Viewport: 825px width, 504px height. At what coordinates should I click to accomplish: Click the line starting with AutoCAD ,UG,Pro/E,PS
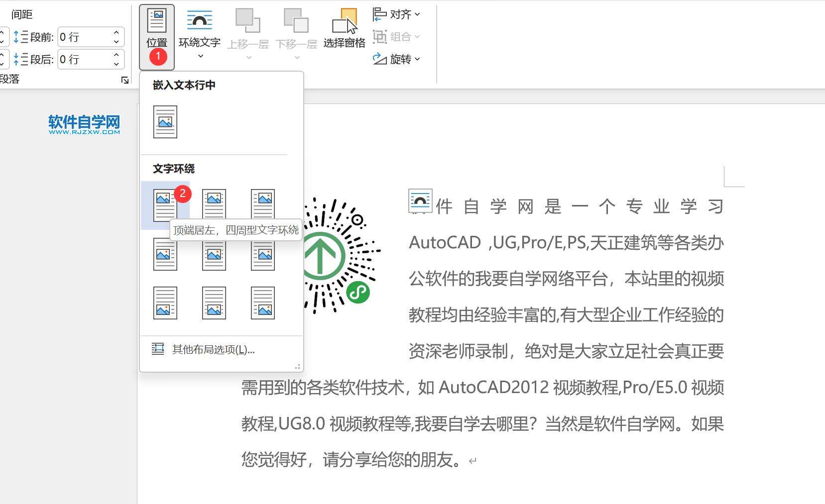(566, 242)
